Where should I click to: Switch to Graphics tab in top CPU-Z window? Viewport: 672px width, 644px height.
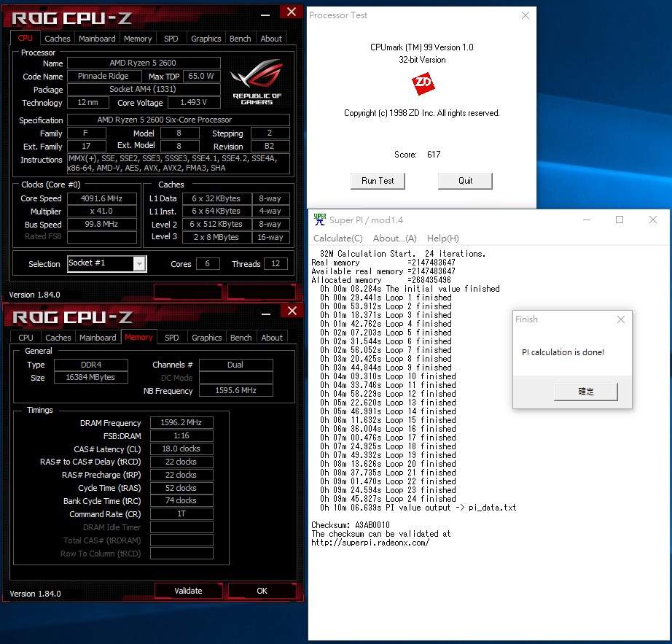click(x=206, y=39)
